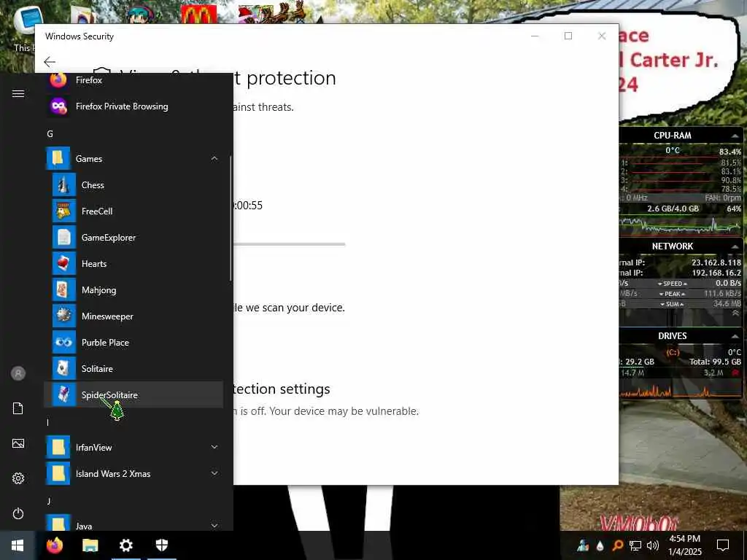This screenshot has height=560, width=747.
Task: Click the magnifier search tray icon
Action: (618, 545)
